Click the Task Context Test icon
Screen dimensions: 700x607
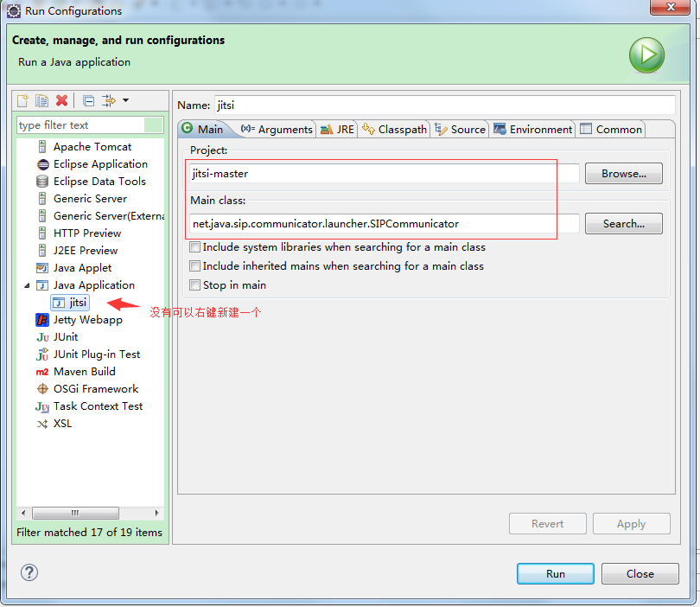[42, 406]
